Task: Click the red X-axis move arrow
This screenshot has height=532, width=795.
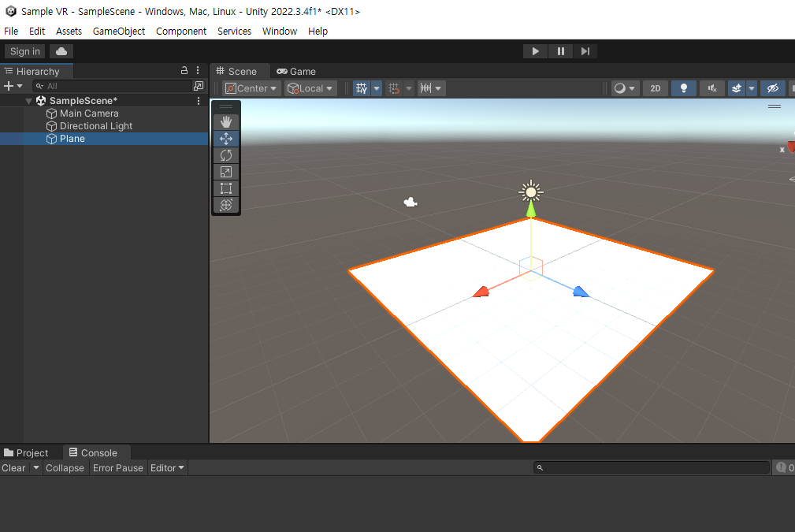Action: [481, 292]
